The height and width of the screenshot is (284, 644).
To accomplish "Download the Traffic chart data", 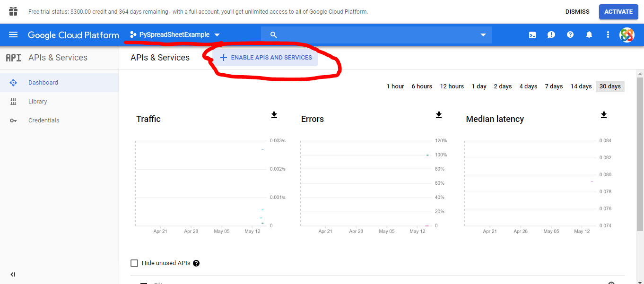I will [274, 114].
